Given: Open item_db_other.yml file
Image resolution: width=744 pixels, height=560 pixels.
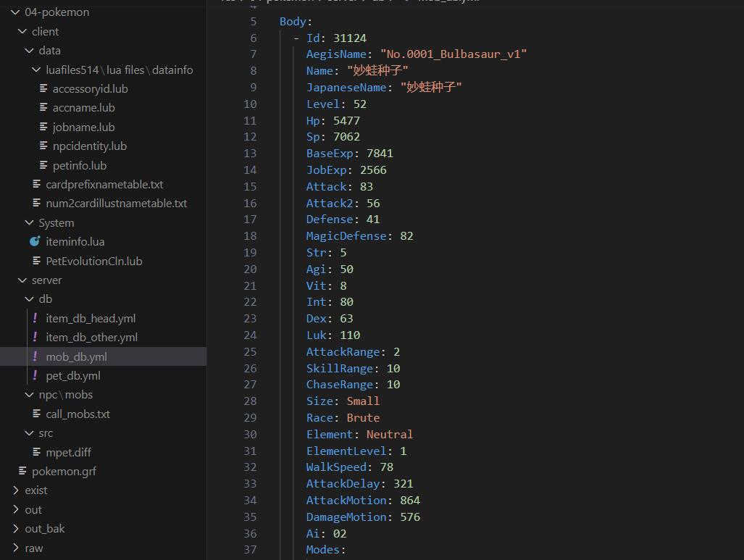Looking at the screenshot, I should (x=91, y=338).
